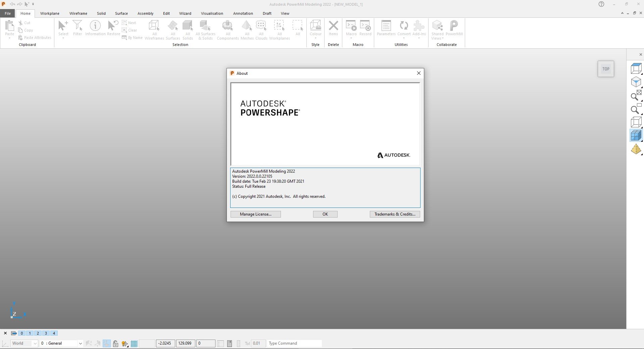
Task: Open the selection Filter funnel icon
Action: click(x=78, y=26)
